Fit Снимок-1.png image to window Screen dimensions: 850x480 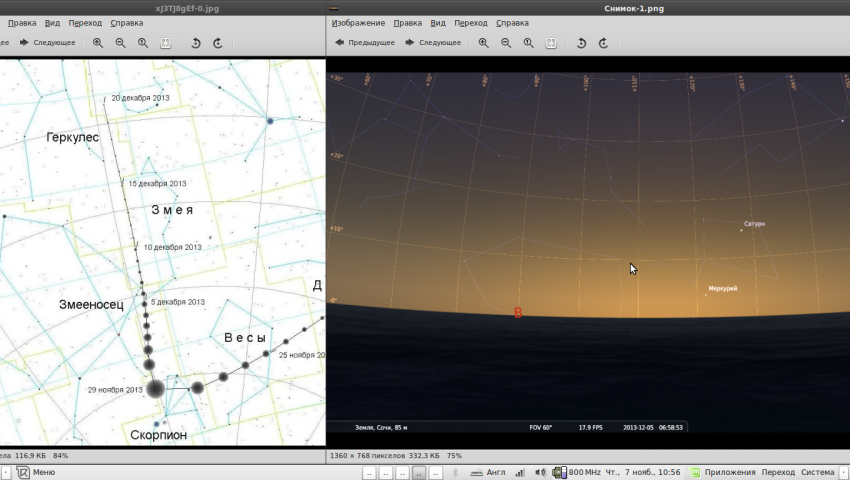[551, 43]
